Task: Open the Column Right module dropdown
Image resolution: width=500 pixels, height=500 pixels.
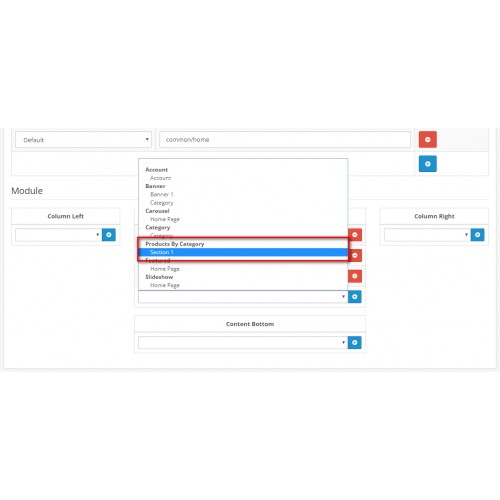Action: pos(427,235)
